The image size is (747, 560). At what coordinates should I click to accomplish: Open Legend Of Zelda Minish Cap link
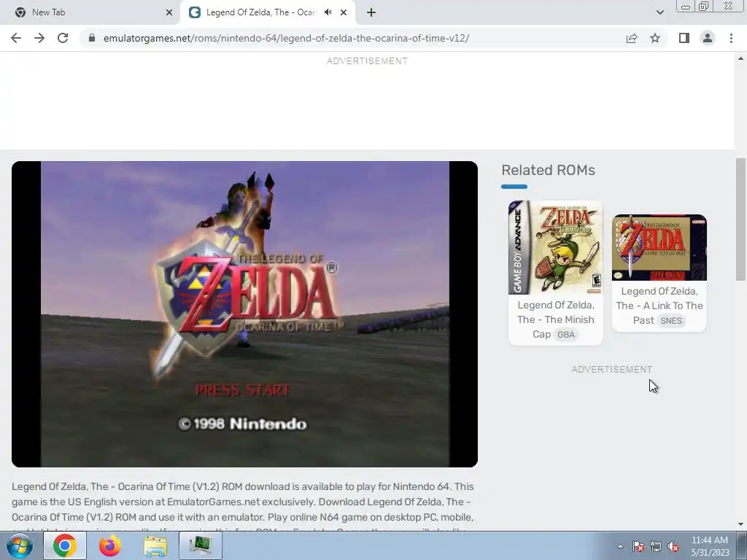pyautogui.click(x=555, y=319)
